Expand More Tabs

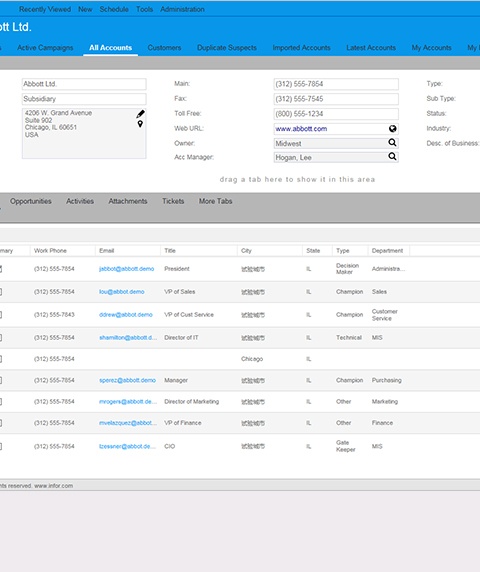(x=216, y=201)
